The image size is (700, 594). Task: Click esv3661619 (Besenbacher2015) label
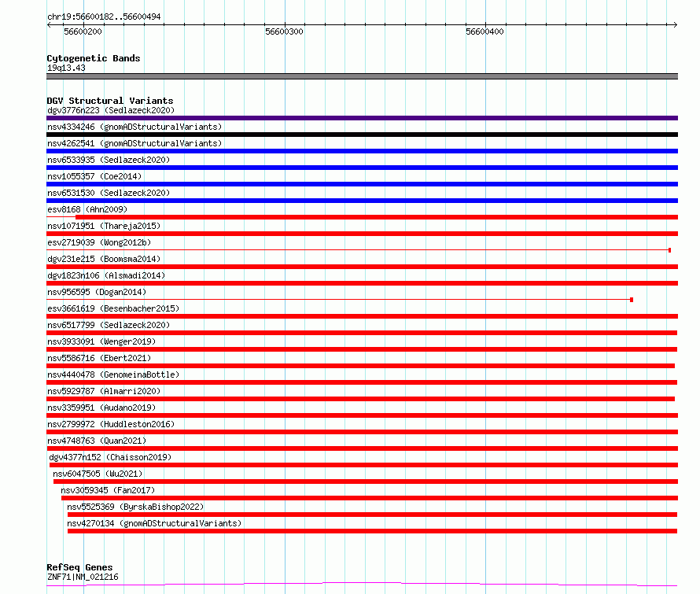pyautogui.click(x=113, y=308)
